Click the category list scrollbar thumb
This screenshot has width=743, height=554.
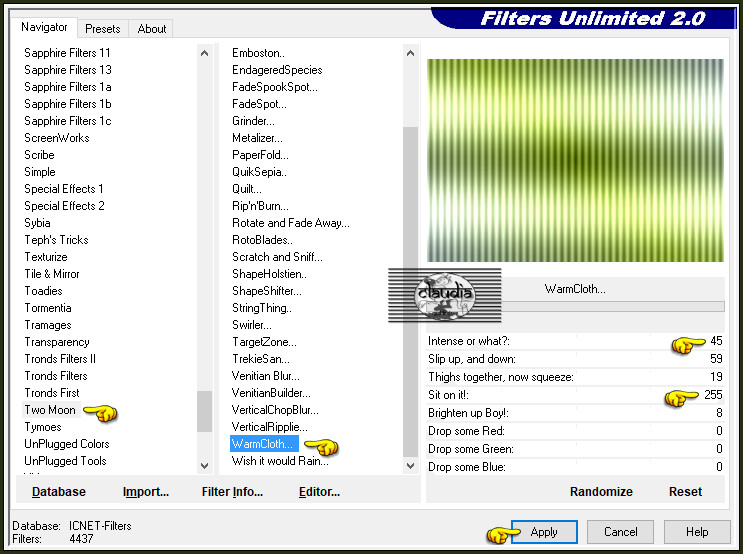pos(204,411)
